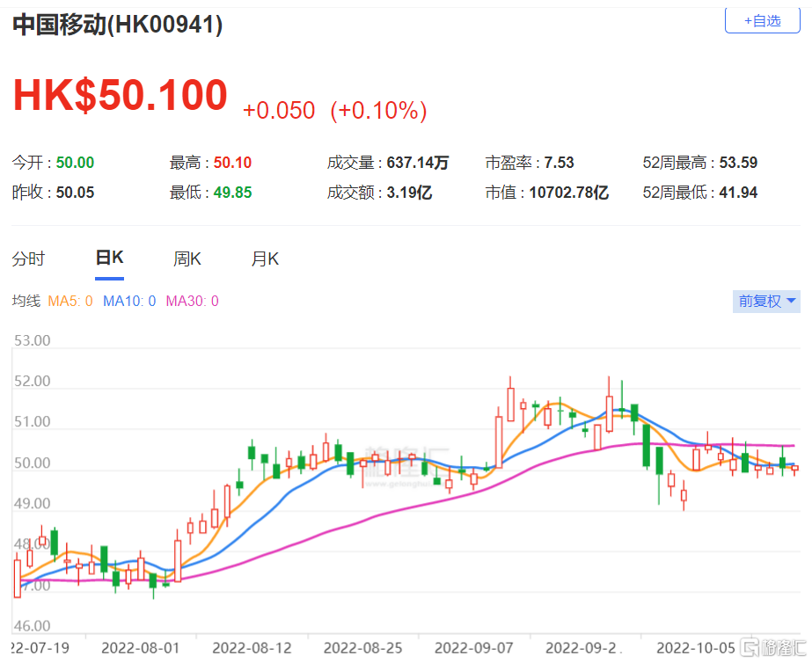This screenshot has width=812, height=663.
Task: Click the 今开 value 50.00
Action: pos(75,163)
